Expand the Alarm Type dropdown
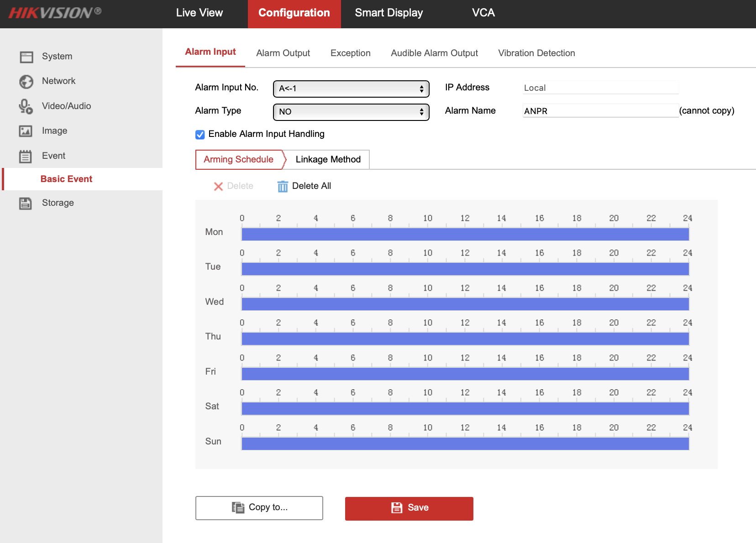756x543 pixels. click(351, 112)
